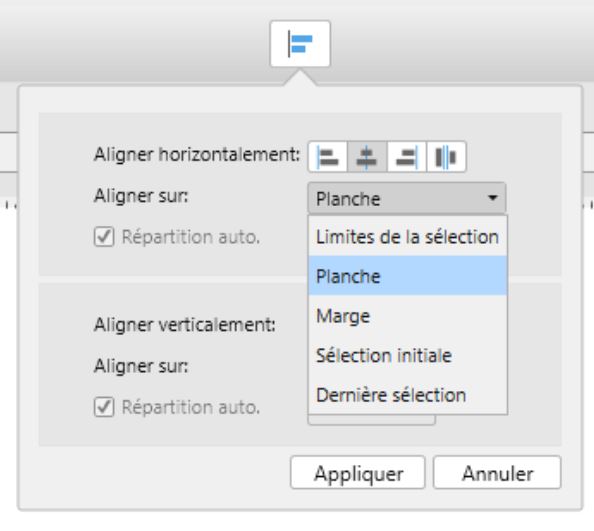Select Align Left horizontal icon
594x531 pixels.
click(x=328, y=157)
